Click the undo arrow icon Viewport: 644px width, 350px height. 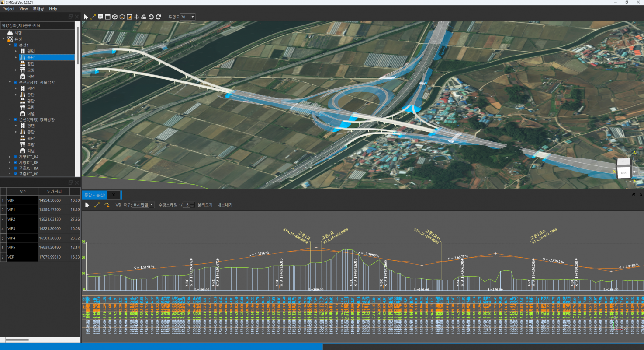click(151, 17)
